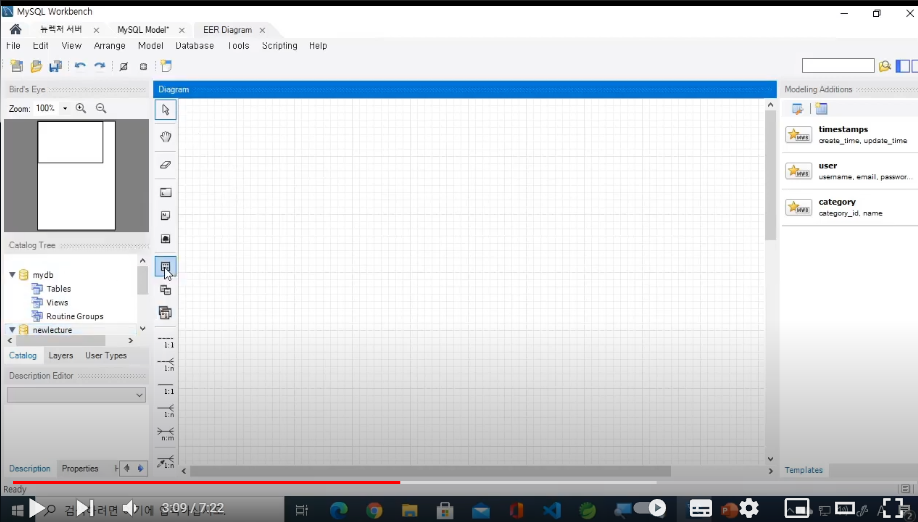
Task: Close the EER Diagram tab
Action: pyautogui.click(x=262, y=30)
